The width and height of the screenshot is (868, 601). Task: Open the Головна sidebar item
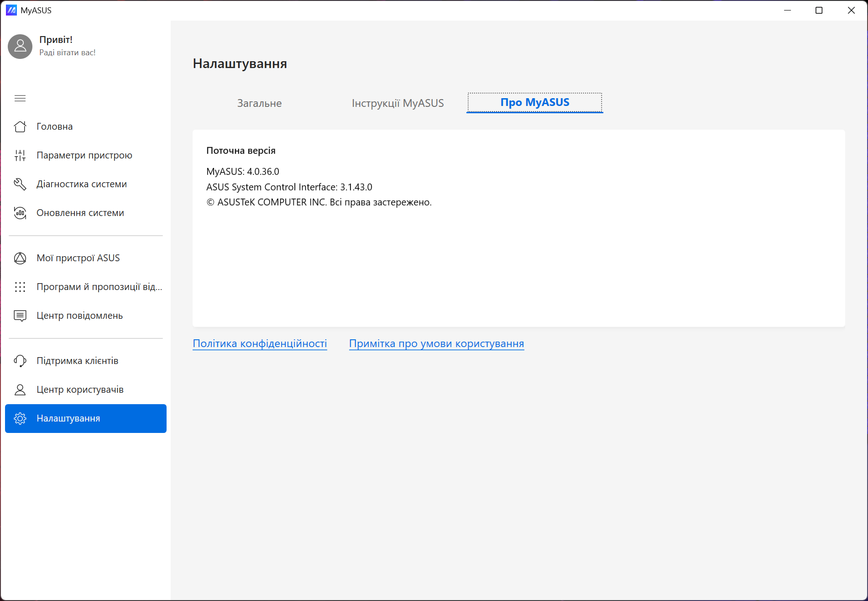86,127
